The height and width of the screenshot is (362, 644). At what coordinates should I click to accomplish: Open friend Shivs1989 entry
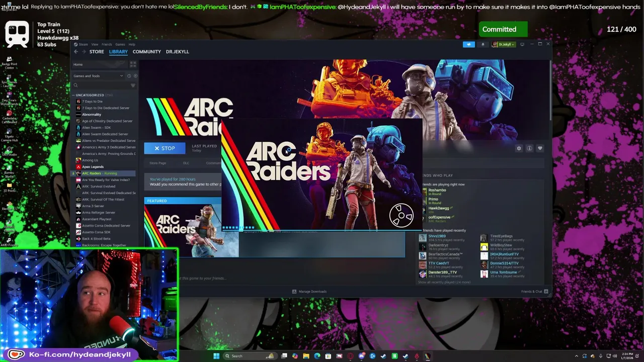click(437, 236)
